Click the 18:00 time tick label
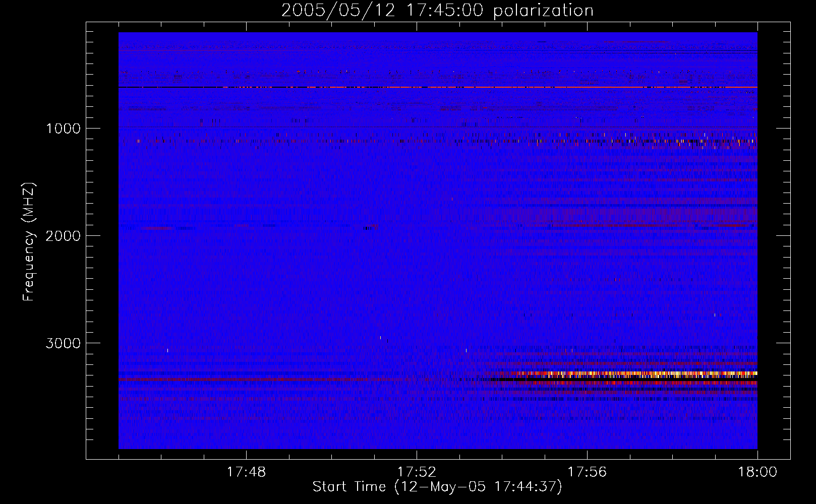816x504 pixels. pyautogui.click(x=757, y=472)
